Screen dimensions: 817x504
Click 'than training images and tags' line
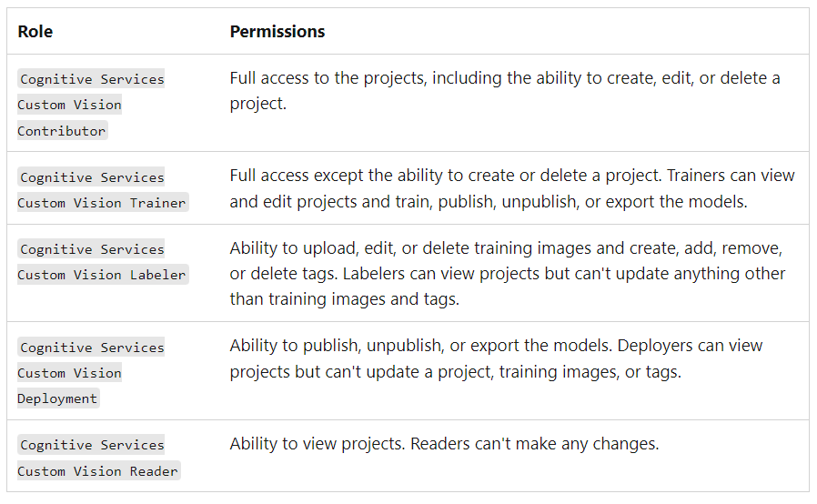345,299
